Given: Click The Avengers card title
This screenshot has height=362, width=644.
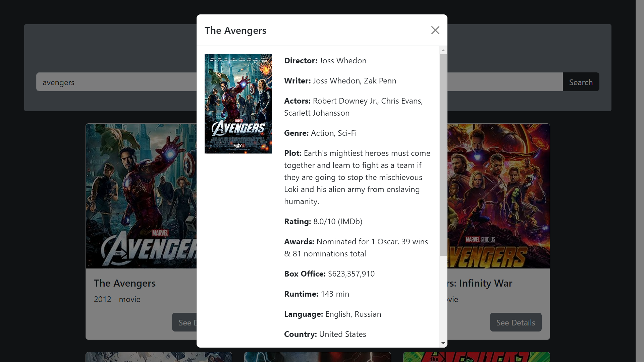Looking at the screenshot, I should point(125,283).
